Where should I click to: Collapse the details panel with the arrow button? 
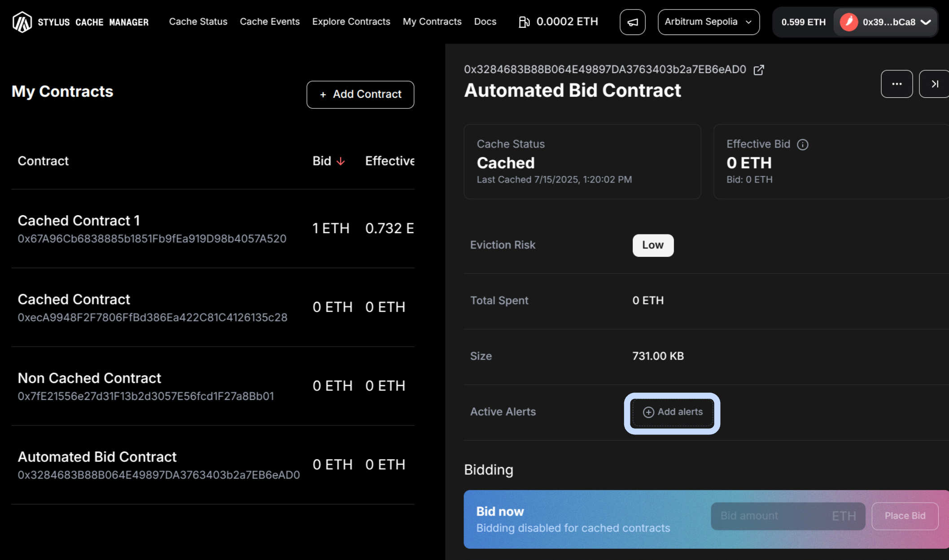935,84
